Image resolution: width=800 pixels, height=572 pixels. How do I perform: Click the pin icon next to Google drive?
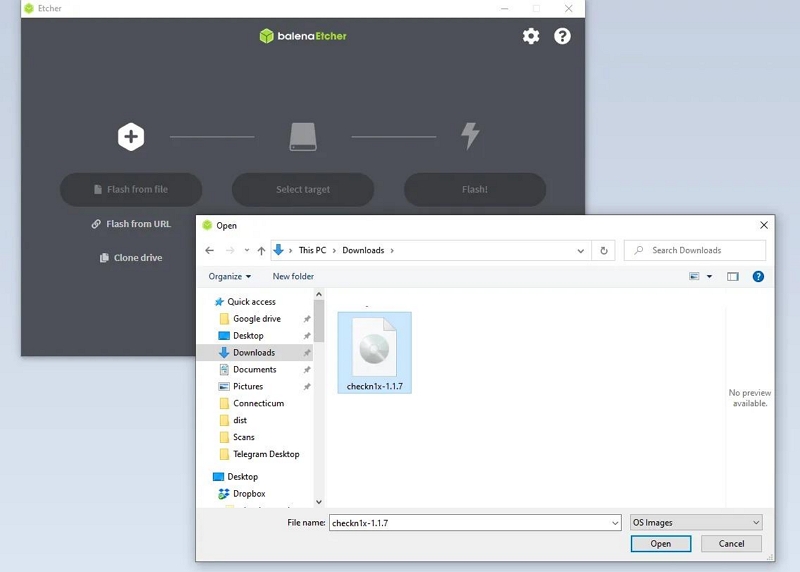coord(307,319)
